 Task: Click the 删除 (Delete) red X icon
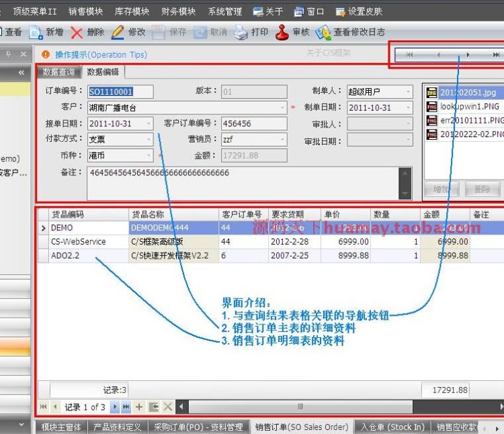77,32
